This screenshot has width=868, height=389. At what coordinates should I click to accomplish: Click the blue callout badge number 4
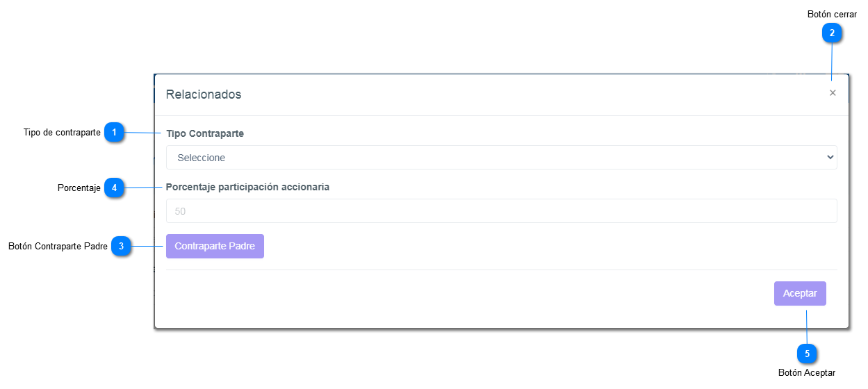click(x=114, y=188)
